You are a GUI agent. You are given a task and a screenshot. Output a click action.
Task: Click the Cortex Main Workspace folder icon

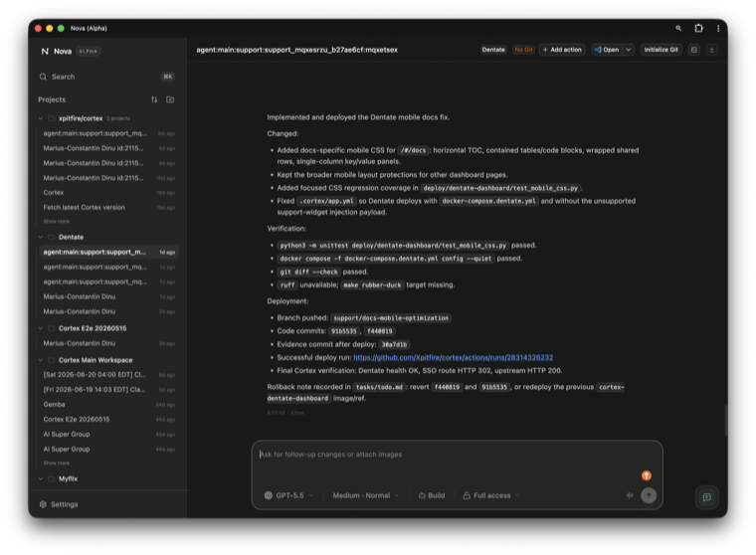pyautogui.click(x=51, y=360)
